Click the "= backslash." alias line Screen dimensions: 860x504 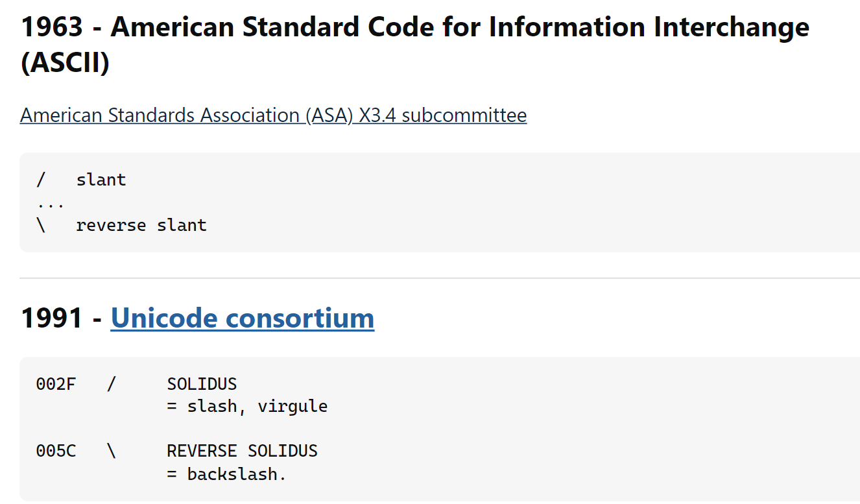coord(226,474)
